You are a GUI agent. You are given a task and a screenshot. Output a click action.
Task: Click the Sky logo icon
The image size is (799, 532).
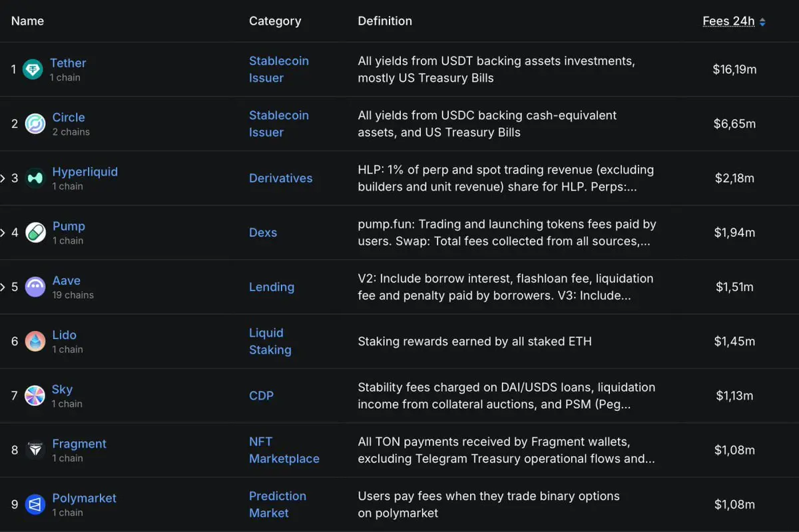[35, 396]
